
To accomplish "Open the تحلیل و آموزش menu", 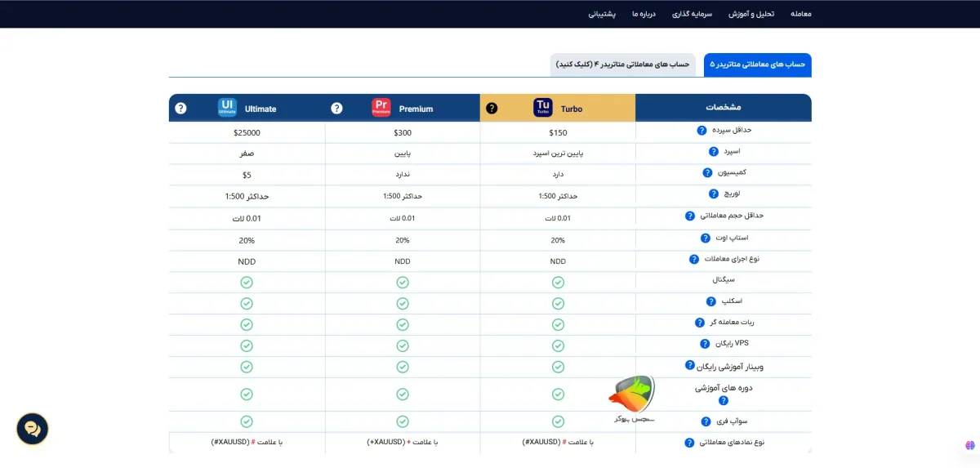I will click(x=751, y=14).
